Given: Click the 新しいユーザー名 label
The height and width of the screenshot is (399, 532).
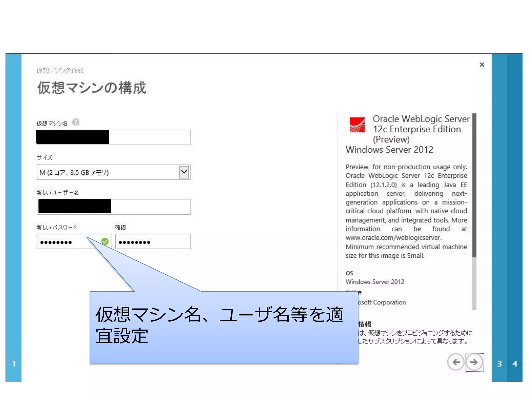Looking at the screenshot, I should point(58,192).
